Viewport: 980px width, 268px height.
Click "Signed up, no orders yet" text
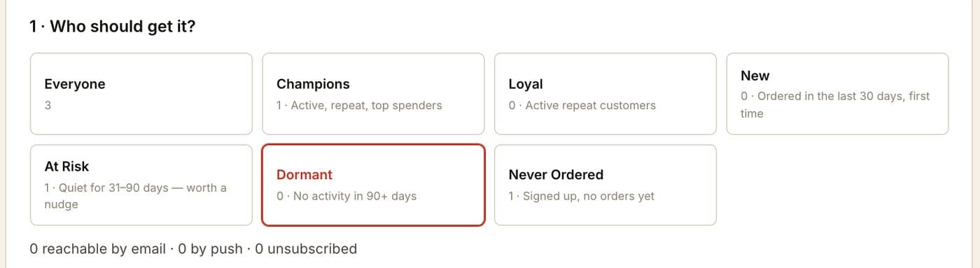[x=589, y=196]
